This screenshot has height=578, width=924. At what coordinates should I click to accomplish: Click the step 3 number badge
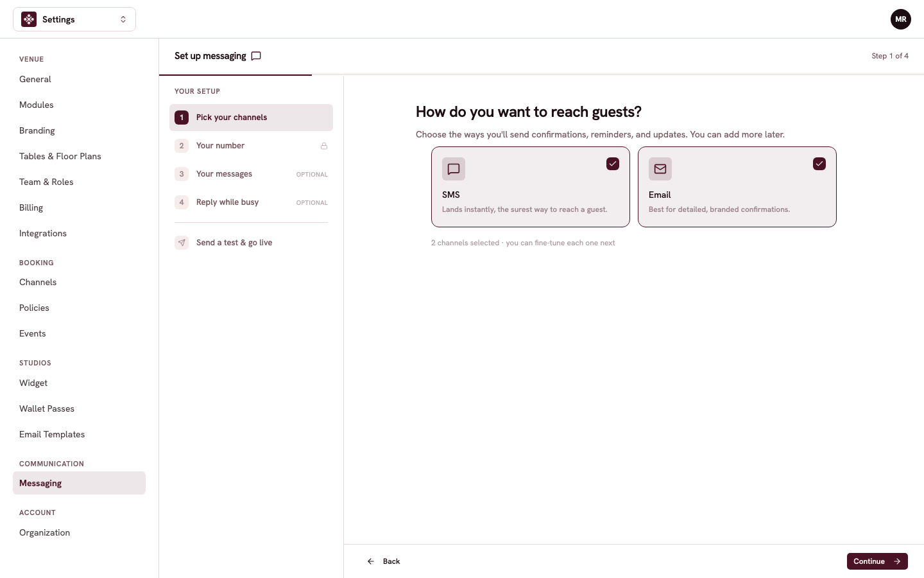tap(182, 174)
